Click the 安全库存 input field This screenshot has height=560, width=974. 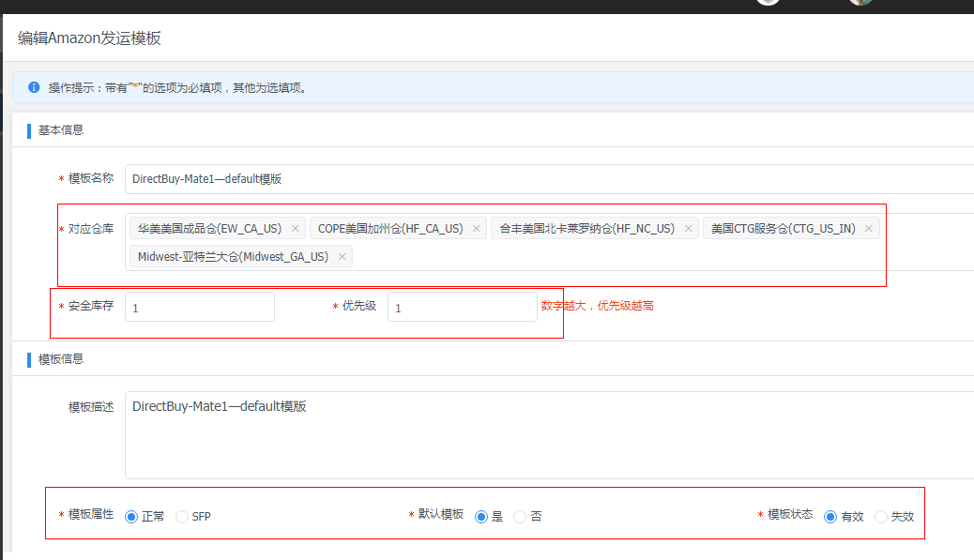point(199,308)
